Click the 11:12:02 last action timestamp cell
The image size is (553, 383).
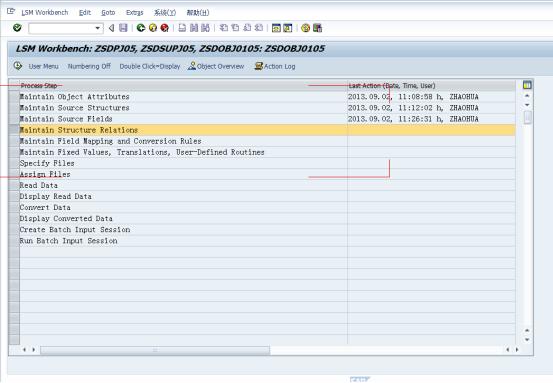click(431, 108)
